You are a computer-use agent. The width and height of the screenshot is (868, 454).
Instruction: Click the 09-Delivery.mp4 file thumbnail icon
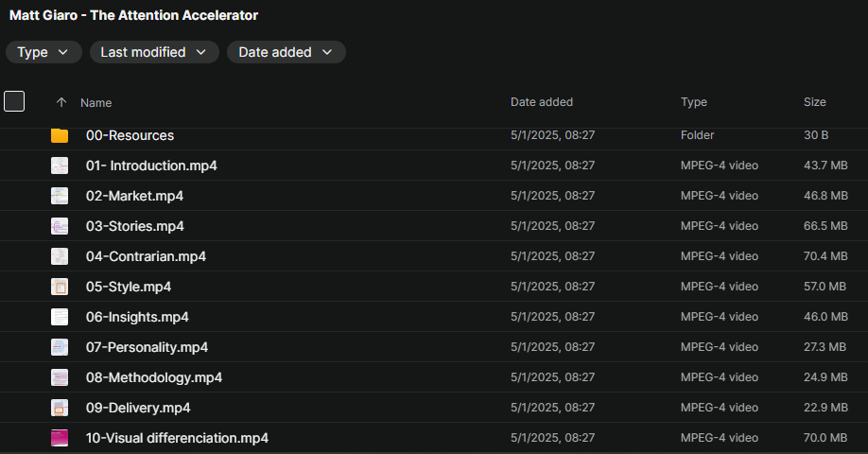tap(60, 408)
